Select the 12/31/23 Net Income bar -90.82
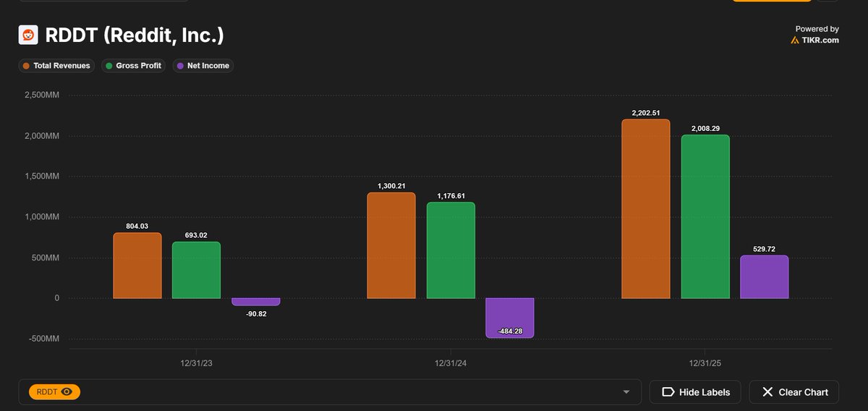Viewport: 868px width, 411px height. pyautogui.click(x=255, y=302)
